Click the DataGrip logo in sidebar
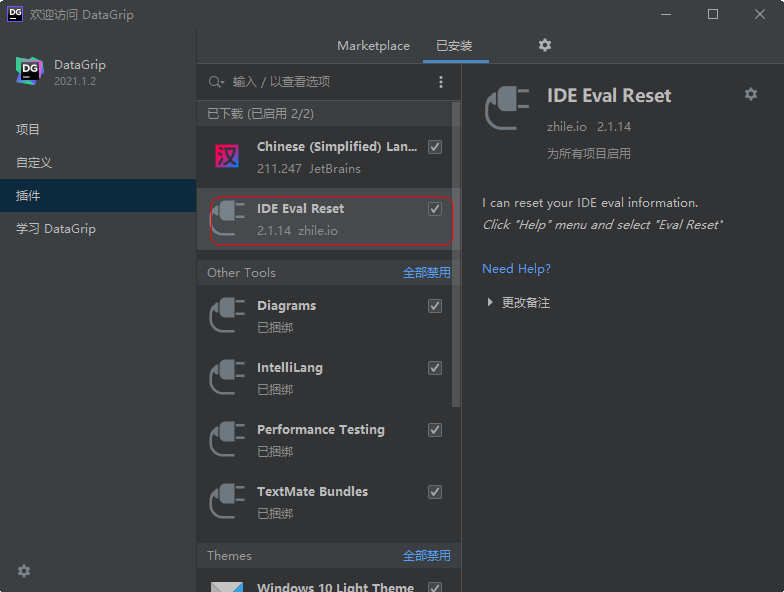This screenshot has width=784, height=592. coord(29,71)
